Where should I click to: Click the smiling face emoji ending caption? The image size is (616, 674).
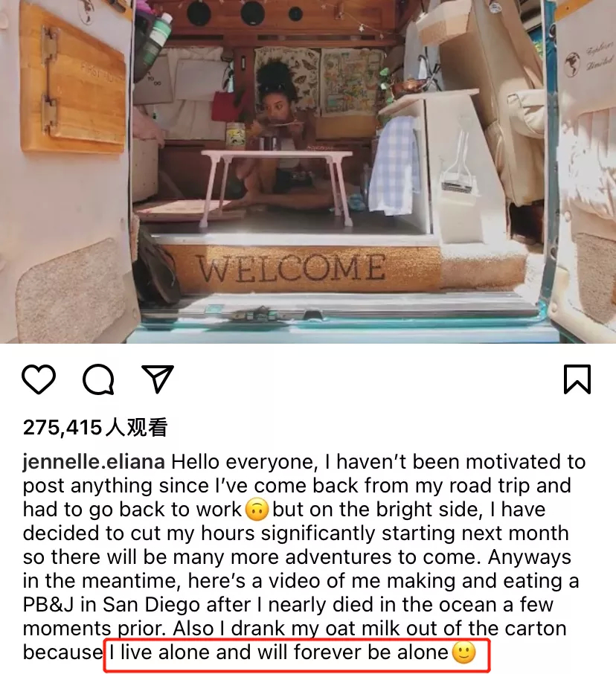click(464, 652)
